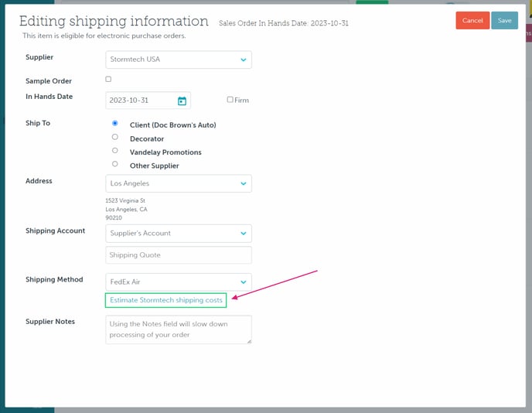Click the Supplier dropdown chevron arrow

pos(243,60)
